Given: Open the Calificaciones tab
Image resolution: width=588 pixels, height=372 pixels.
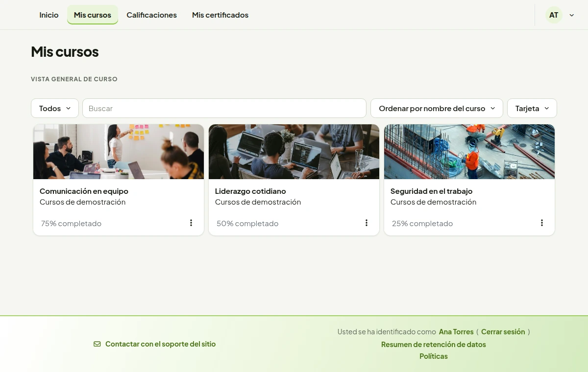Looking at the screenshot, I should pyautogui.click(x=152, y=15).
